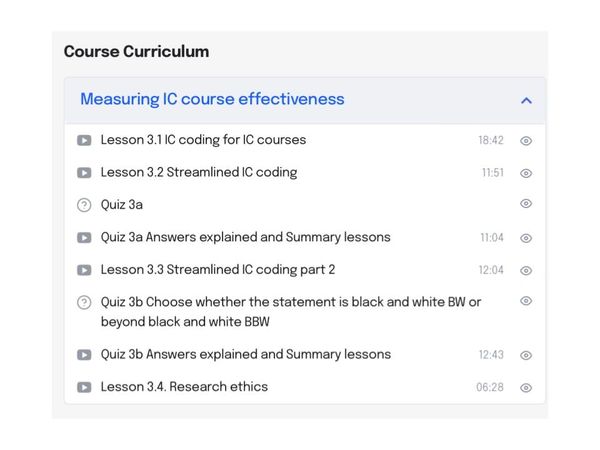Select Quiz 3a item
Image resolution: width=600 pixels, height=450 pixels.
point(121,205)
